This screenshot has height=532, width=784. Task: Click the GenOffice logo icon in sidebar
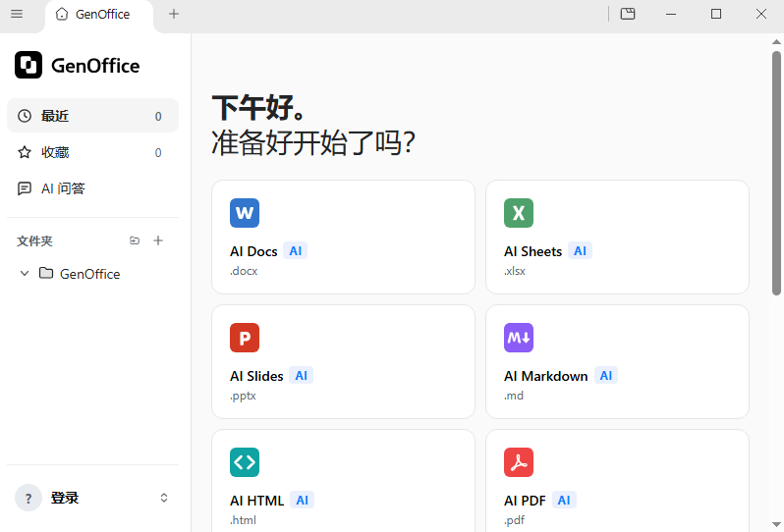[x=28, y=65]
